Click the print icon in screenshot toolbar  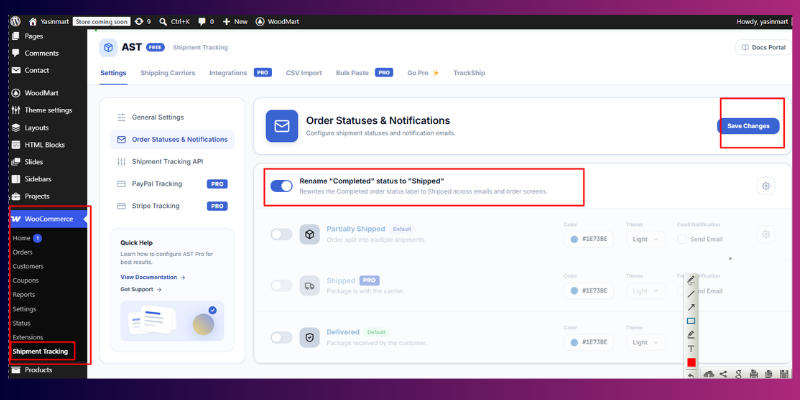coord(755,374)
